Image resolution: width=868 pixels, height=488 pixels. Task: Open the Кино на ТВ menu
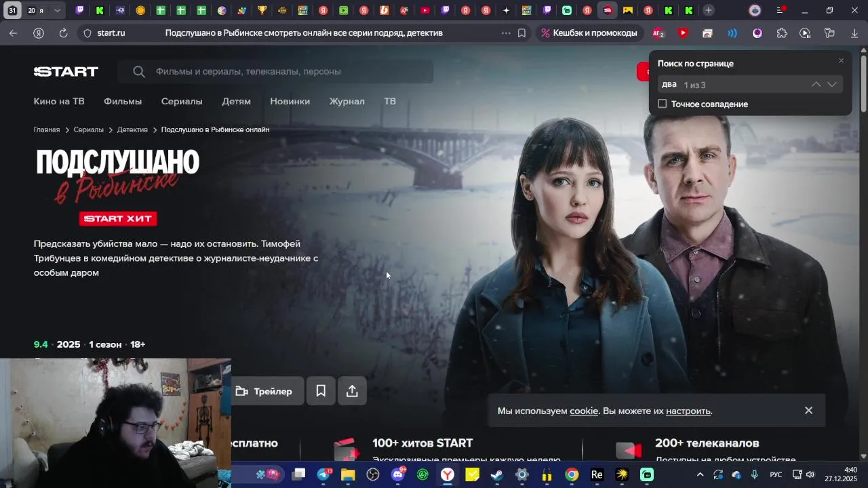pos(59,101)
